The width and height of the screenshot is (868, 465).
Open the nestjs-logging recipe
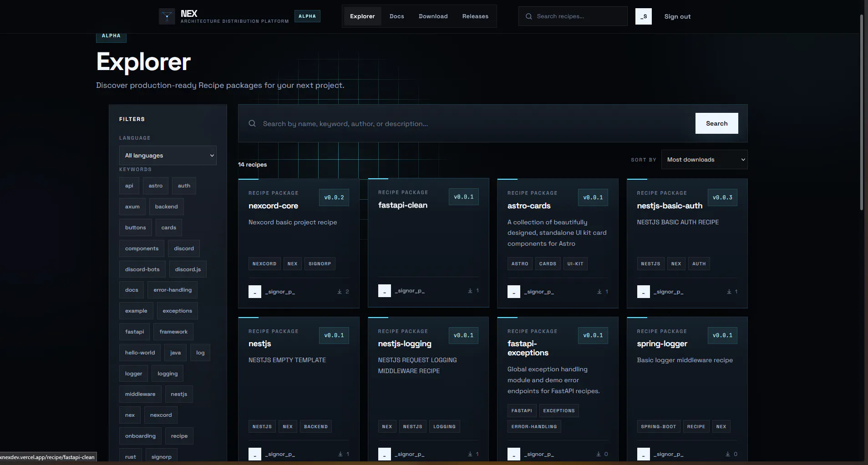tap(405, 344)
